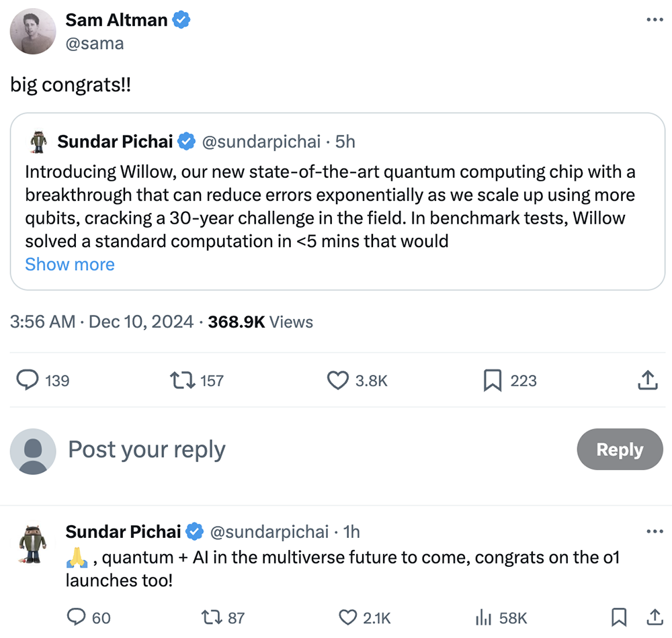Share Sam Altman's post via share icon

pos(646,381)
